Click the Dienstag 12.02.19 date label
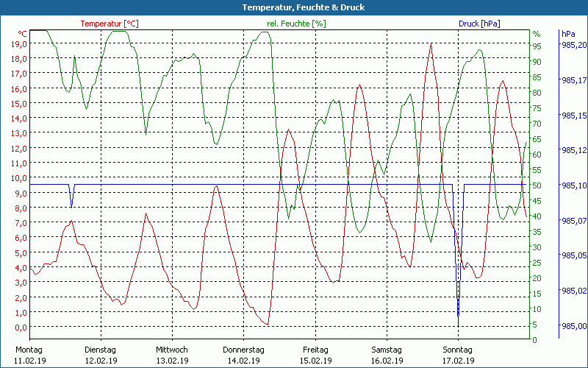Image resolution: width=588 pixels, height=368 pixels. pyautogui.click(x=101, y=355)
